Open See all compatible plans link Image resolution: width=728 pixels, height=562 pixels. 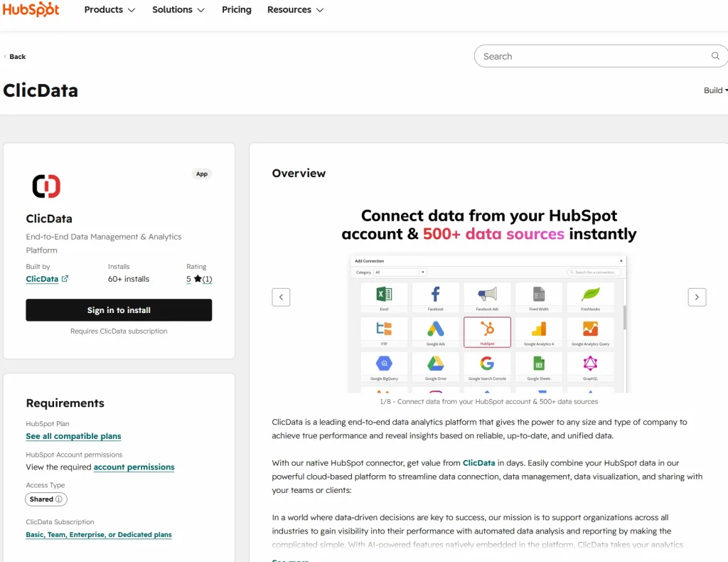tap(73, 436)
